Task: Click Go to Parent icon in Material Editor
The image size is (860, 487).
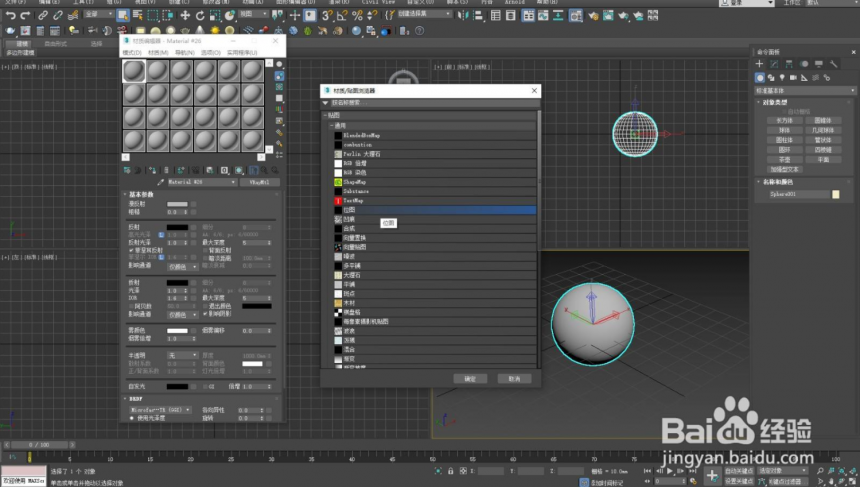Action: (x=264, y=171)
